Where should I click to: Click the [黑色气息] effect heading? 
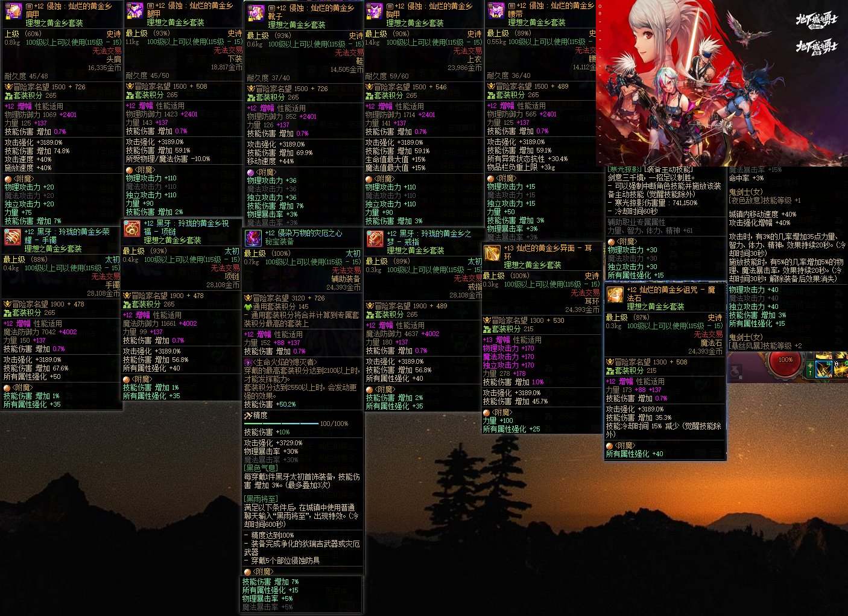point(261,468)
